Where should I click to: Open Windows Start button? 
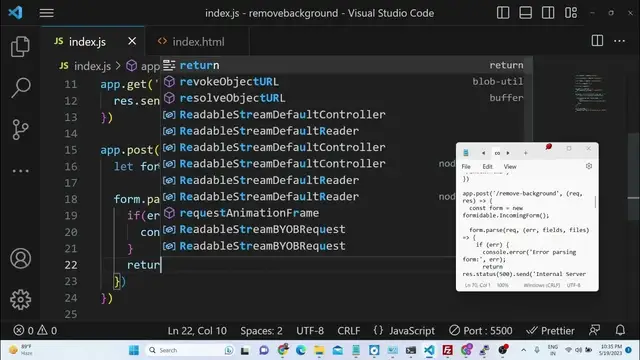click(133, 350)
